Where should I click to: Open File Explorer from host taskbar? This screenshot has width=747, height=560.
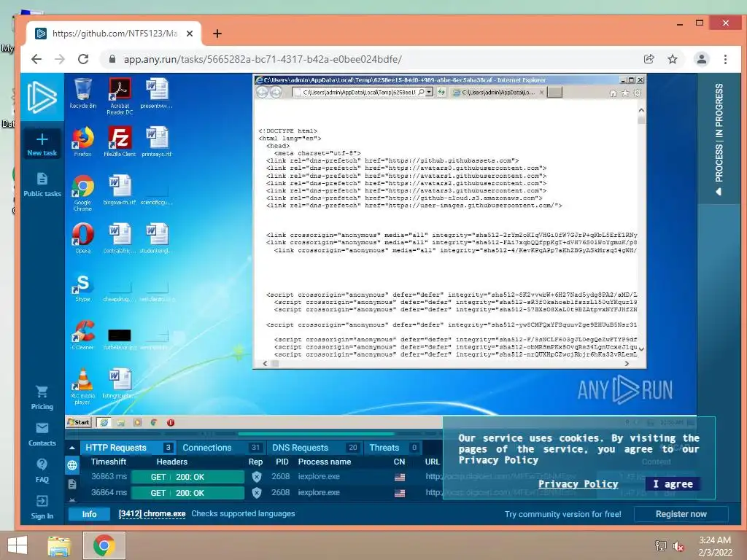(x=58, y=545)
